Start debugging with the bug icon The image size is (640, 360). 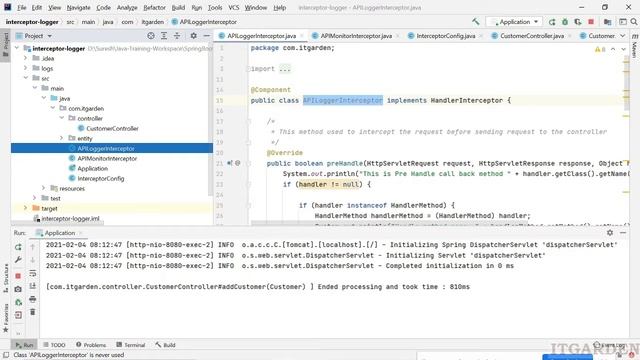pos(565,22)
